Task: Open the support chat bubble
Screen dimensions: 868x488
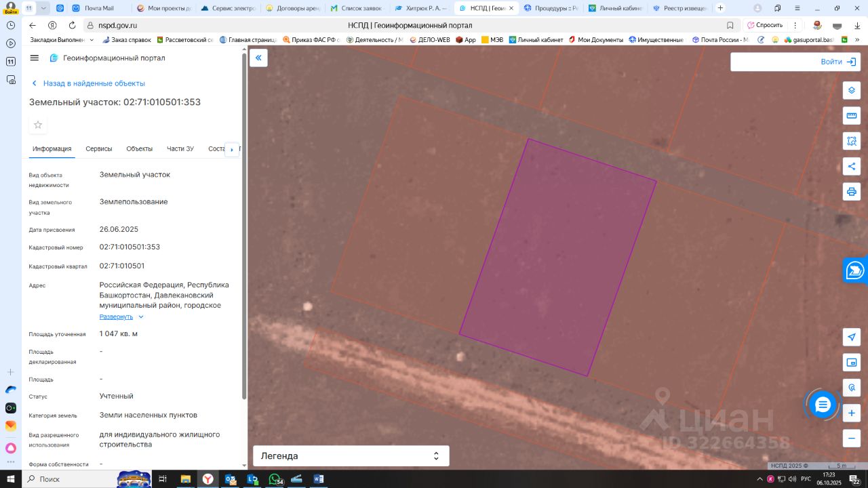Action: point(823,405)
